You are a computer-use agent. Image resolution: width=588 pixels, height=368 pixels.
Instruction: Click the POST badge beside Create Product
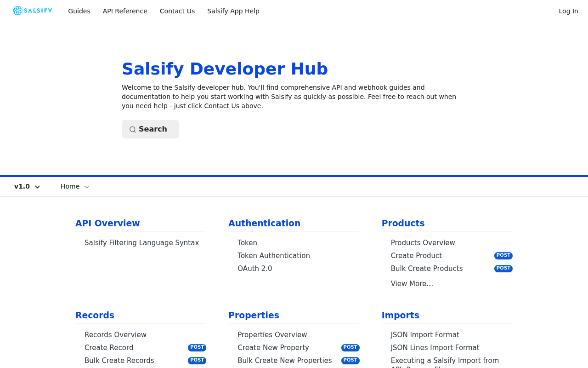[503, 256]
